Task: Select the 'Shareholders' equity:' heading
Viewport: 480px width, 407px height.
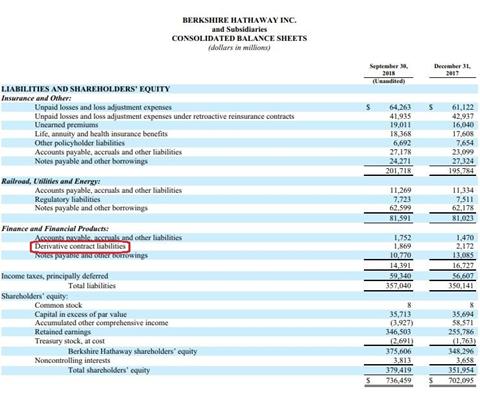Action: [35, 296]
